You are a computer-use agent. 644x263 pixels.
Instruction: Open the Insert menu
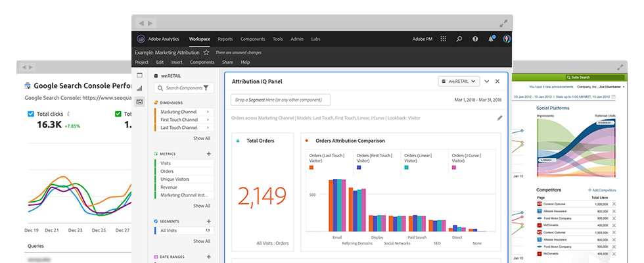click(x=177, y=62)
